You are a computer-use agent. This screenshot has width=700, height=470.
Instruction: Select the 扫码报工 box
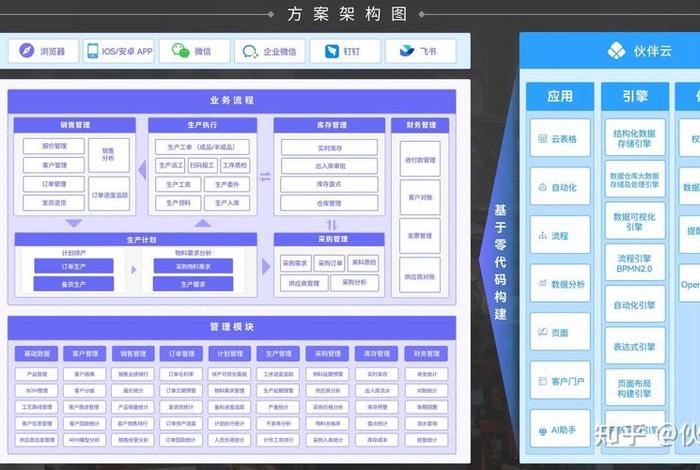[203, 166]
